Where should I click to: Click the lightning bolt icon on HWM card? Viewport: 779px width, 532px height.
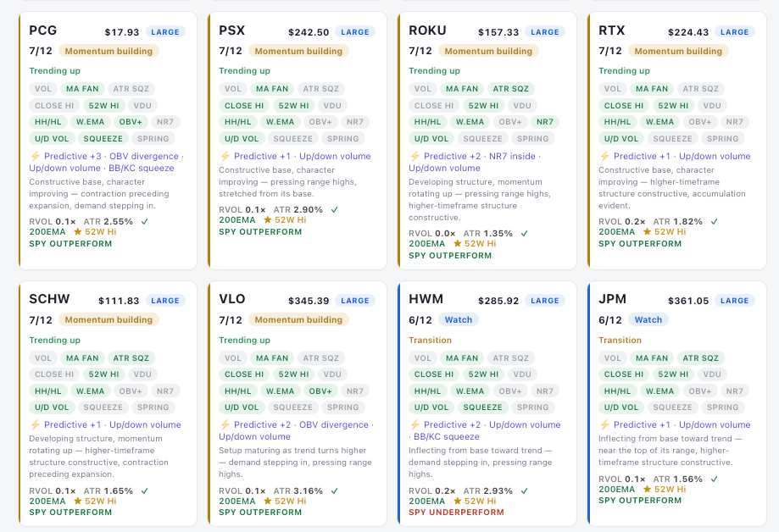click(415, 424)
